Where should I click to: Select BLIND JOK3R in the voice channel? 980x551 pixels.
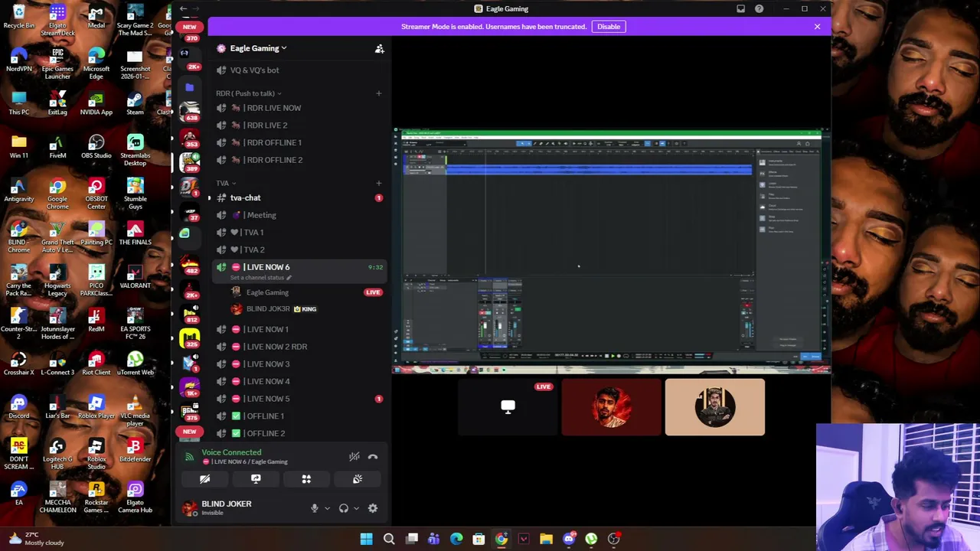click(x=306, y=309)
